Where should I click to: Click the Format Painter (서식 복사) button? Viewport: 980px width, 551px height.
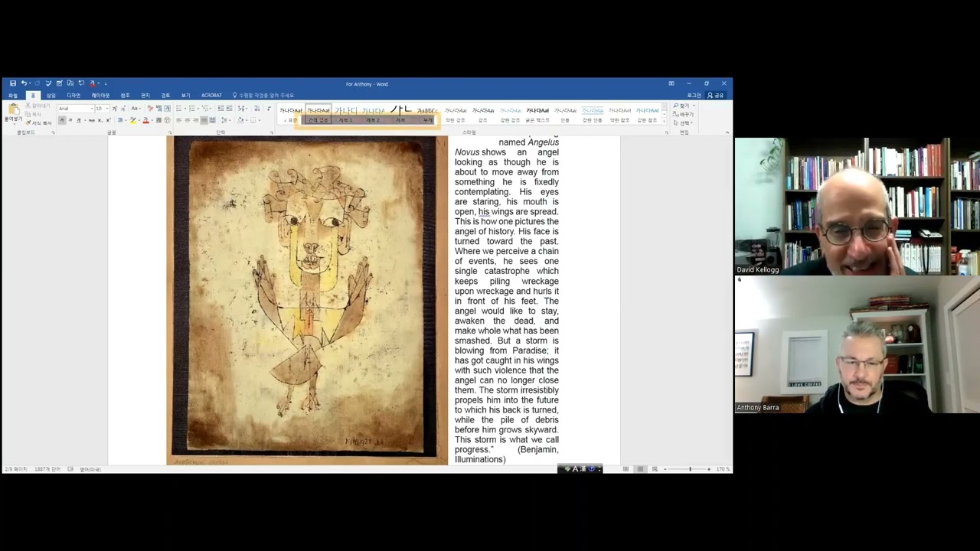click(x=38, y=123)
